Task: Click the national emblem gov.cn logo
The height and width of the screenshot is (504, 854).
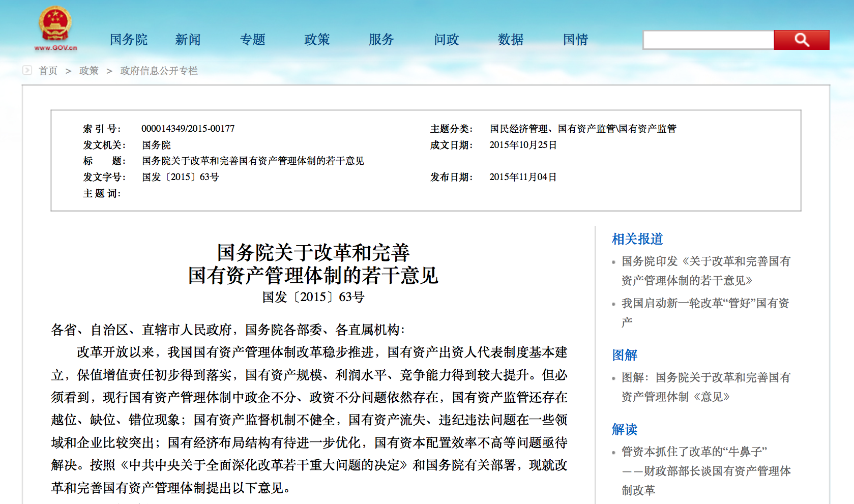Action: 55,28
